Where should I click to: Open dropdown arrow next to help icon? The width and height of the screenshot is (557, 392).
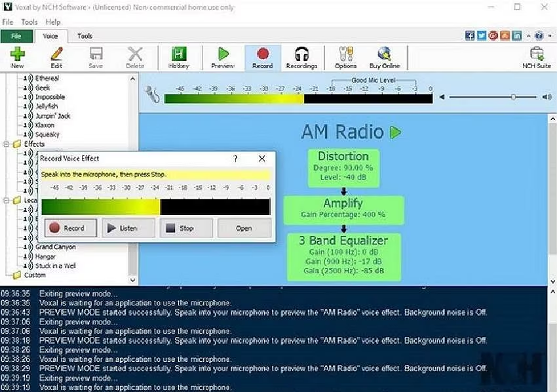coord(550,36)
